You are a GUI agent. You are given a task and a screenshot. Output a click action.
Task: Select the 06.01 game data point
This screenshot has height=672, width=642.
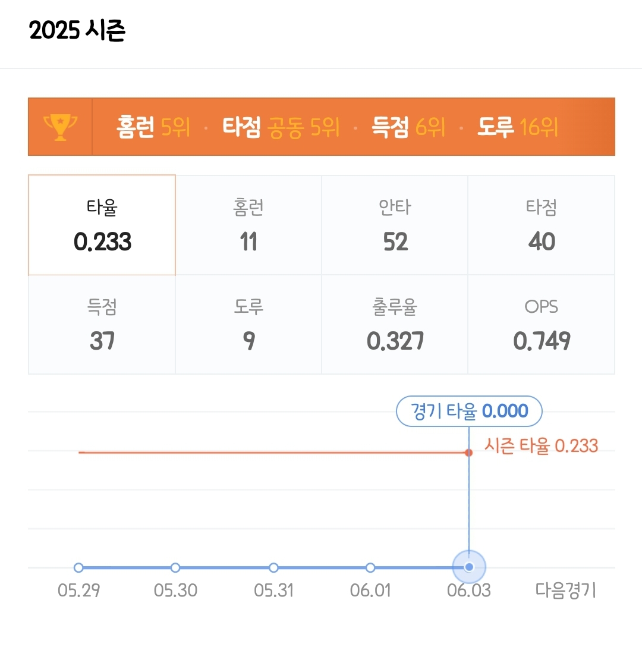coord(370,567)
